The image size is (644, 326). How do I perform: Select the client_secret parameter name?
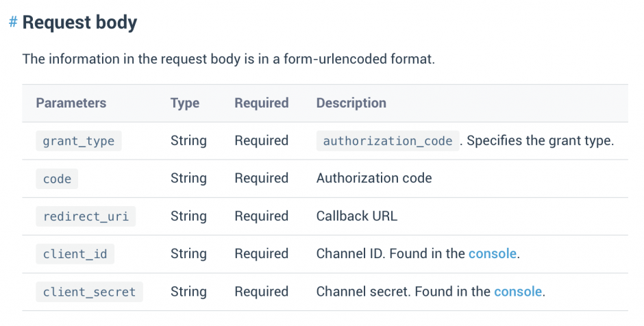[x=89, y=292]
